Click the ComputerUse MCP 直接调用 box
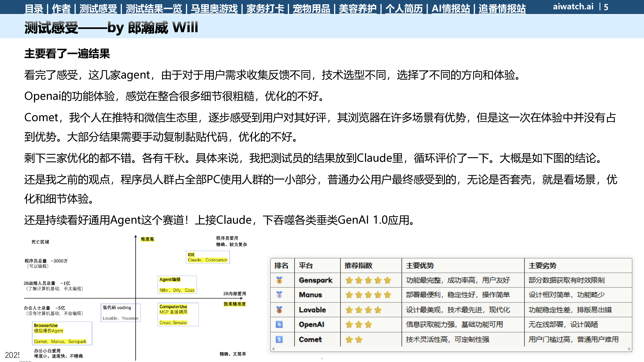Image resolution: width=644 pixels, height=362 pixels. point(178,315)
